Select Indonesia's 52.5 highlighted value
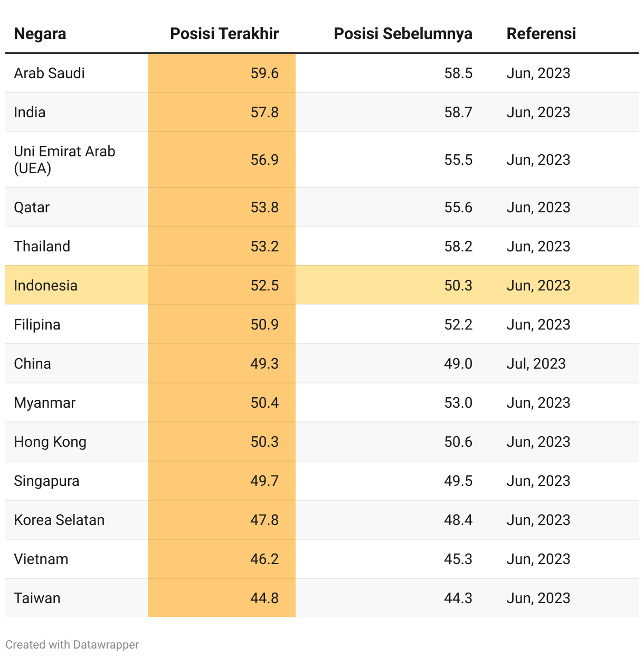The width and height of the screenshot is (644, 657). pos(264,286)
